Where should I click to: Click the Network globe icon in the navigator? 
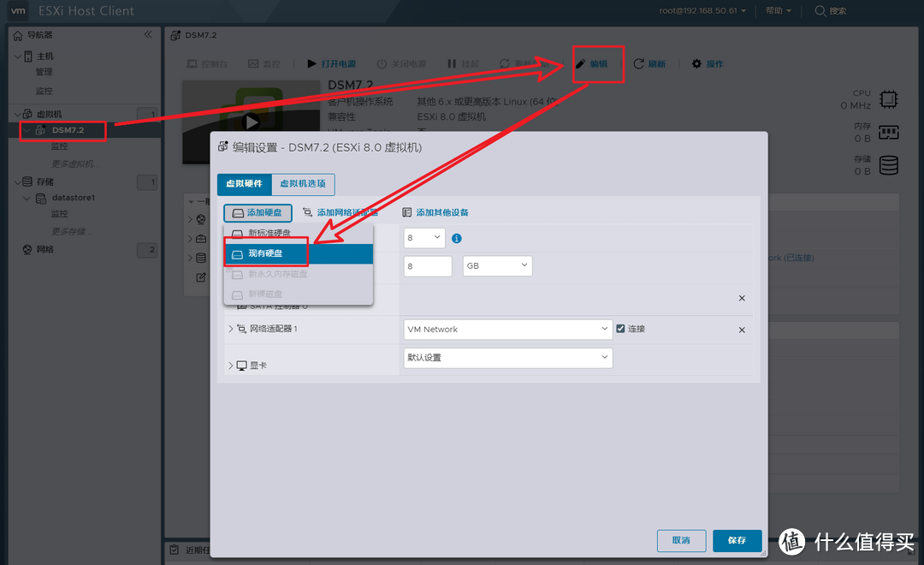pos(27,249)
